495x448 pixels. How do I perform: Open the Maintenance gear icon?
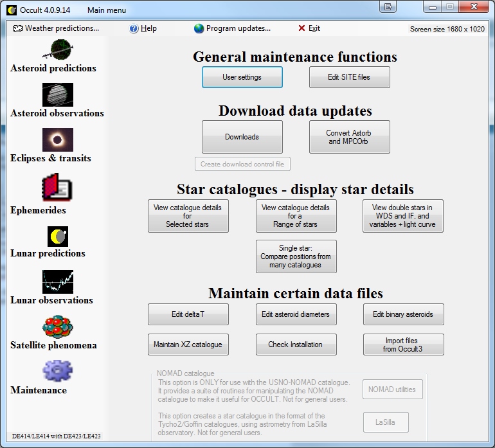coord(58,372)
